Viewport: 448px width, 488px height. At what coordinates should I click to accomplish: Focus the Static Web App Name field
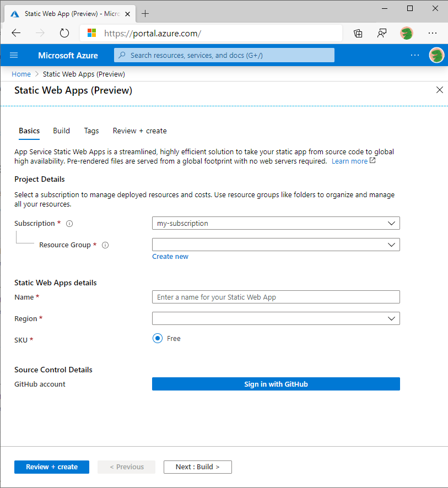point(276,297)
